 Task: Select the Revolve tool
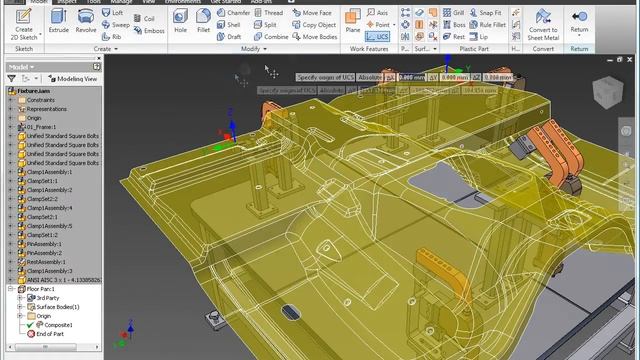click(x=86, y=21)
